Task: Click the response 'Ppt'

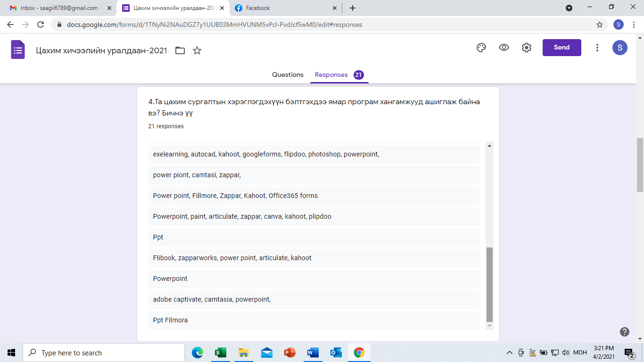Action: (314, 237)
